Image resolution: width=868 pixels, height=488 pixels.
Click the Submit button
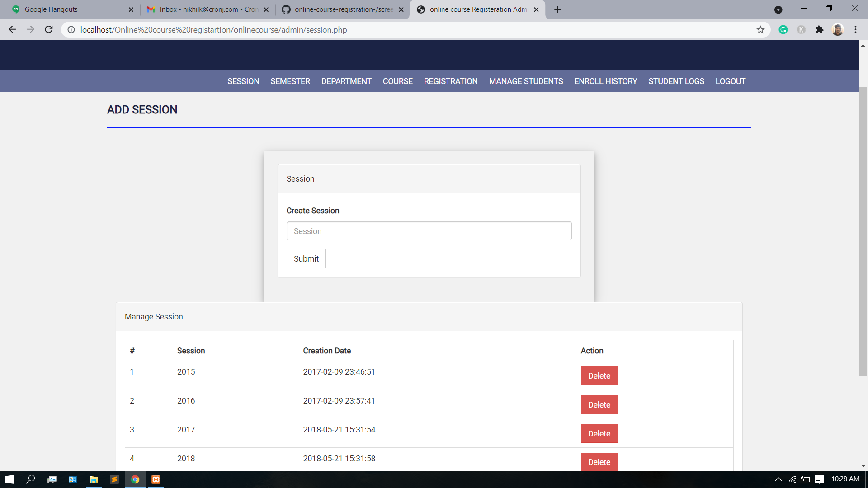click(306, 259)
